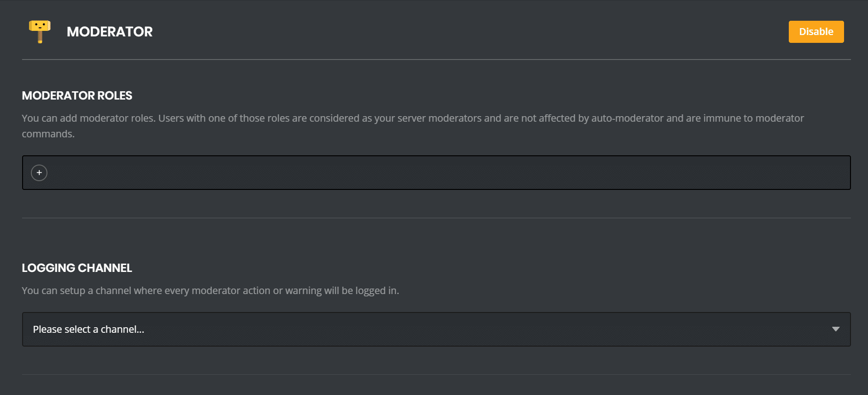Image resolution: width=868 pixels, height=395 pixels.
Task: Click the divider line under the Moderator header
Action: point(436,59)
